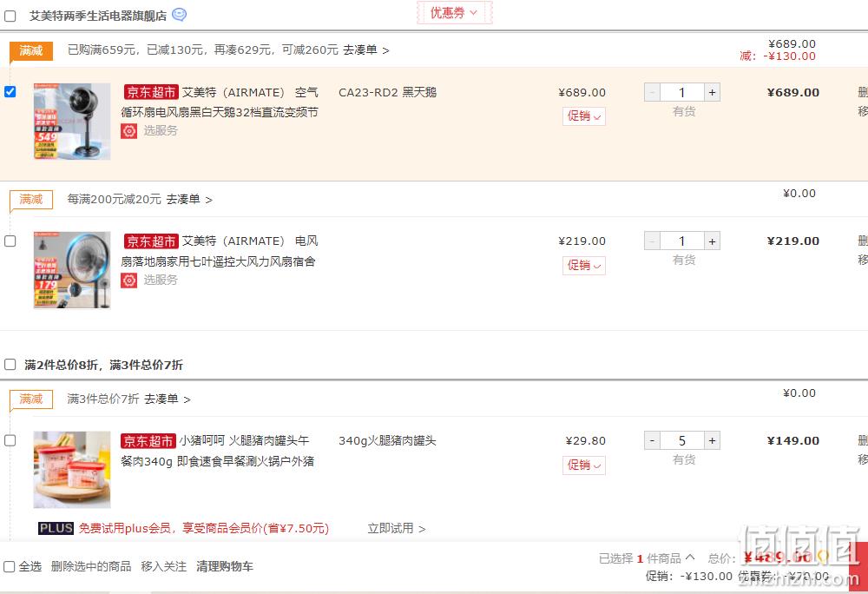This screenshot has height=594, width=868.
Task: Click the unit price ¥689.00 of 空气循环扇
Action: coord(582,92)
